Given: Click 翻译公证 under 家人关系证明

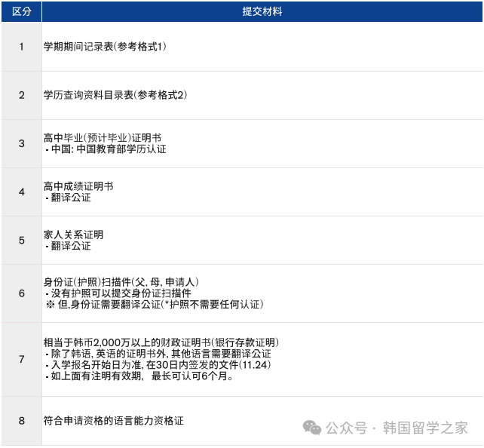Looking at the screenshot, I should coord(68,246).
